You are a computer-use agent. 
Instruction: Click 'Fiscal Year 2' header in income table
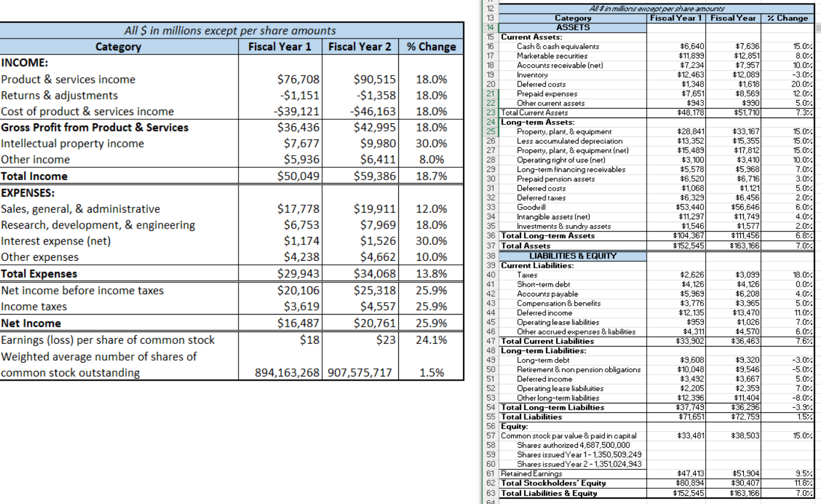coord(360,47)
